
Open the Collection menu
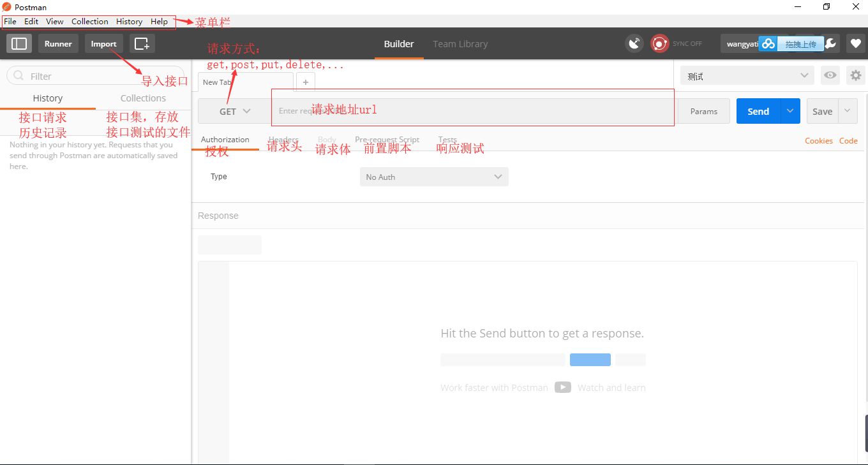point(90,21)
